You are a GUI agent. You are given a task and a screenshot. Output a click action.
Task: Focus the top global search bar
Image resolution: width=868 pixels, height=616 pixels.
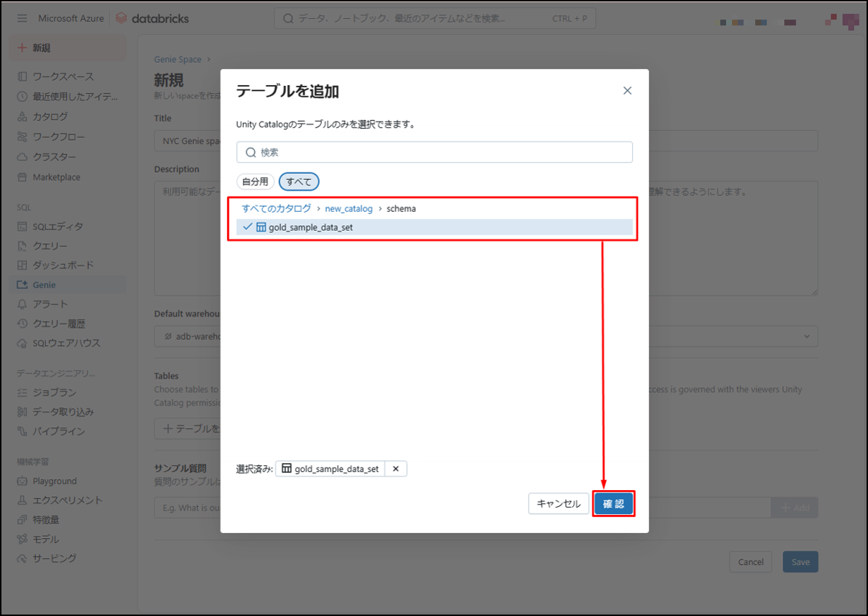(435, 18)
